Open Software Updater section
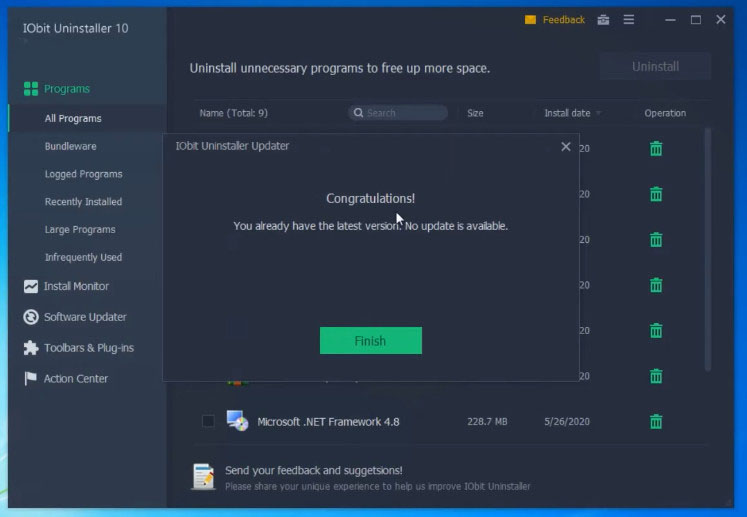The height and width of the screenshot is (517, 747). point(85,317)
